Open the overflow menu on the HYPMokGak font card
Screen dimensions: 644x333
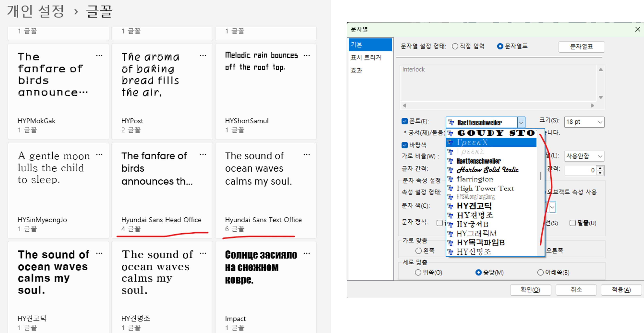[x=100, y=55]
